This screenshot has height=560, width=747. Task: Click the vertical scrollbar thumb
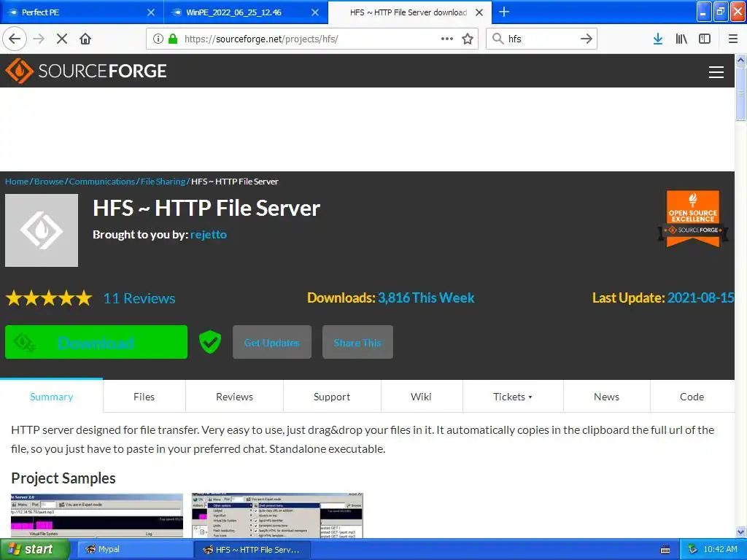[741, 93]
